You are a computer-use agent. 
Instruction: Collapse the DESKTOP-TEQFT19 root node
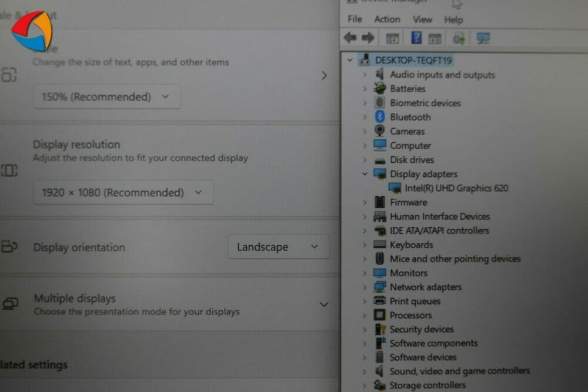point(349,60)
